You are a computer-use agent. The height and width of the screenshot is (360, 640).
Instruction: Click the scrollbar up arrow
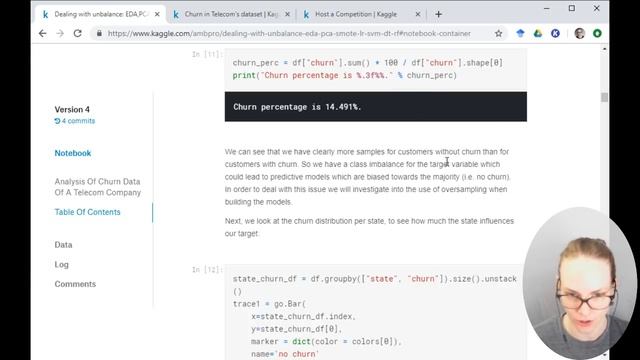pyautogui.click(x=604, y=49)
